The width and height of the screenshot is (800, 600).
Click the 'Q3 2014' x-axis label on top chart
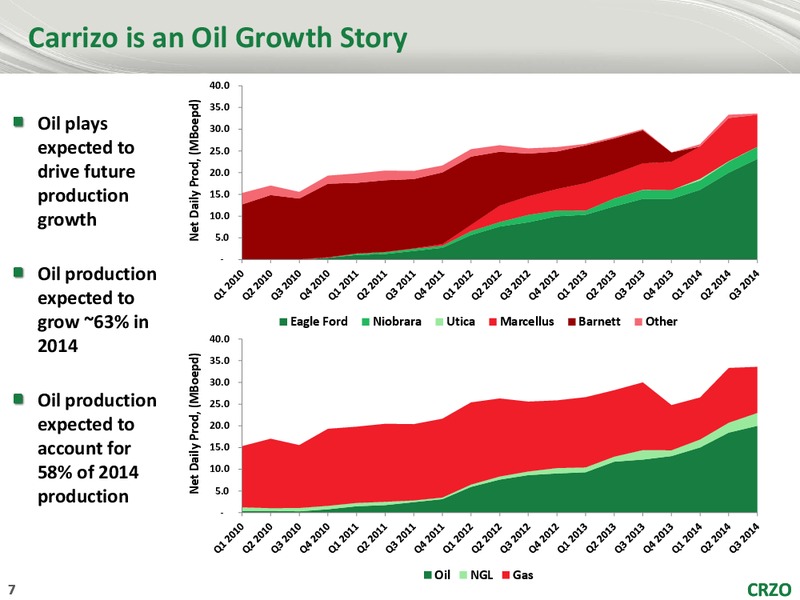coord(744,284)
